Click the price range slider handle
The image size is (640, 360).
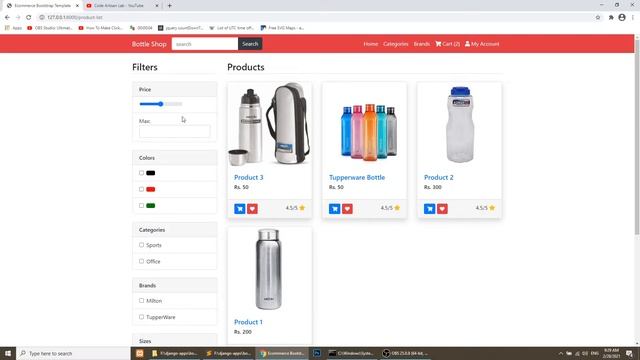pos(161,104)
